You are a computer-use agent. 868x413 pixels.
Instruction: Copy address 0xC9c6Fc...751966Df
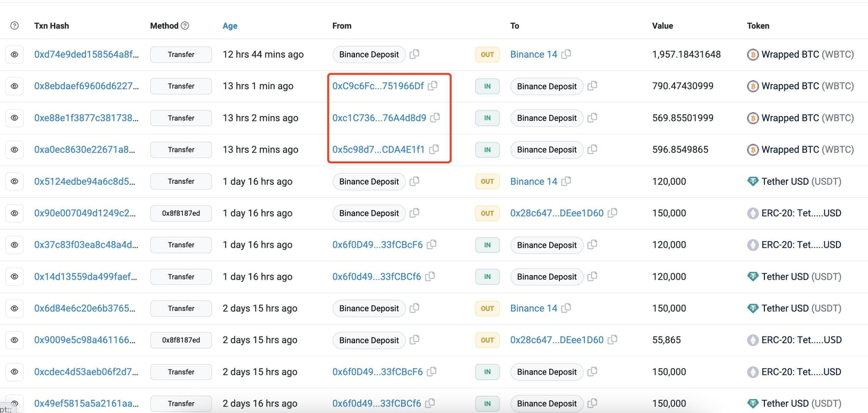click(x=433, y=85)
